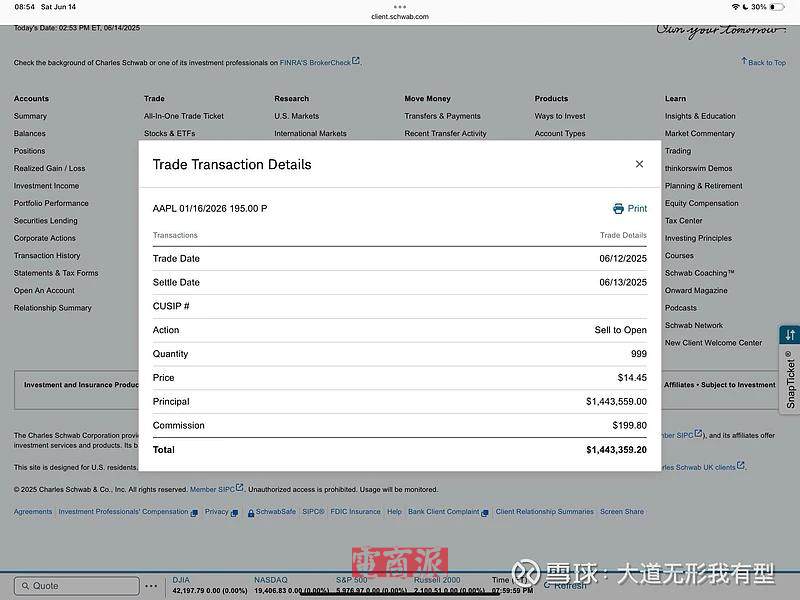
Task: Go to Stocks & ETFs
Action: coord(169,133)
